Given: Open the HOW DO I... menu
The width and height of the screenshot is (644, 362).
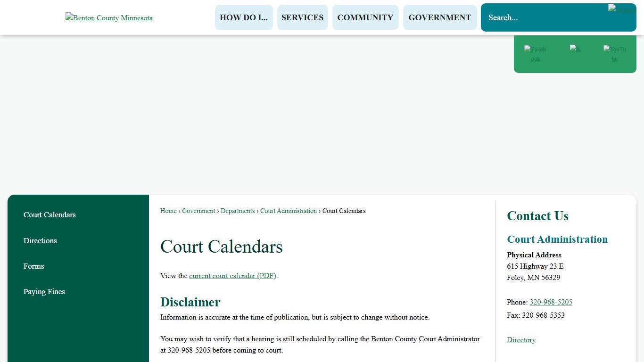Looking at the screenshot, I should [x=244, y=17].
